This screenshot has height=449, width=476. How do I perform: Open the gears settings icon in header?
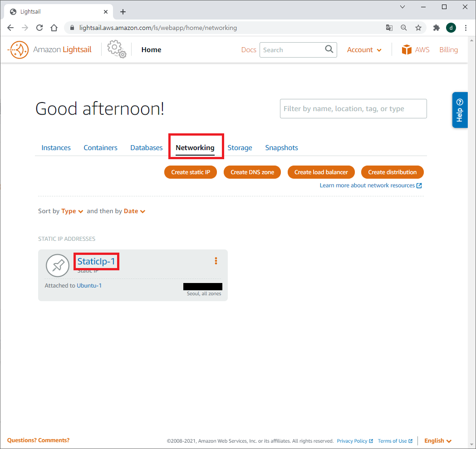[x=117, y=49]
